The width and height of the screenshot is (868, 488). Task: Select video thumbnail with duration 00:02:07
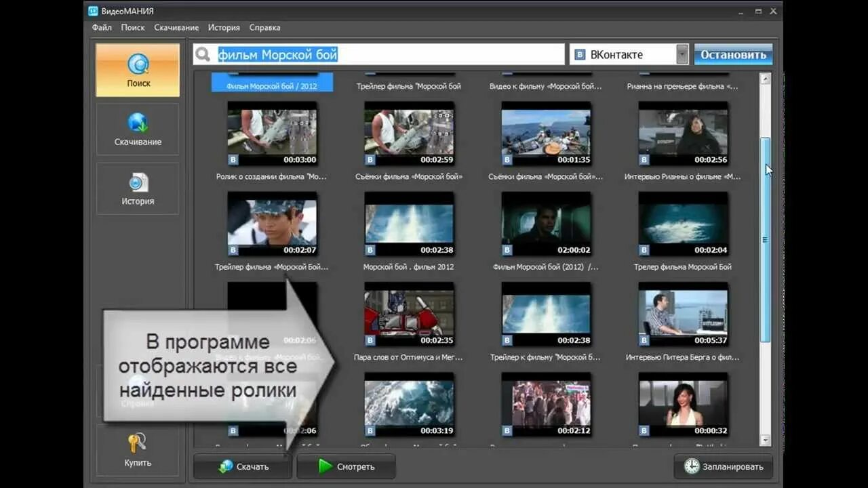coord(272,224)
